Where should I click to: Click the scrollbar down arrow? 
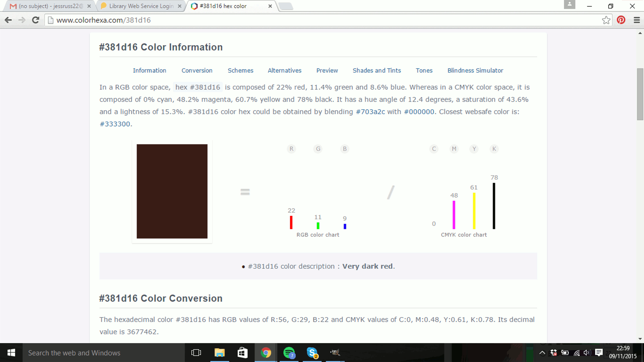click(x=640, y=339)
